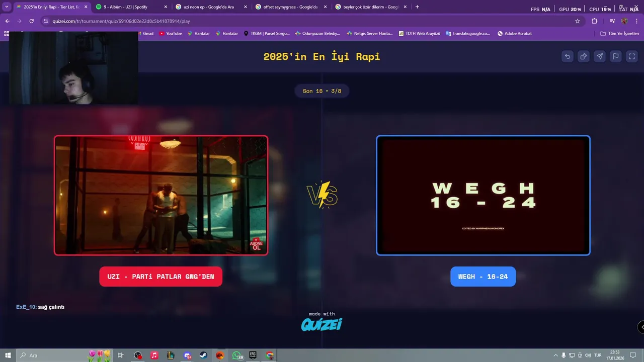Go forward to the next page
This screenshot has height=362, width=644.
coord(19,21)
